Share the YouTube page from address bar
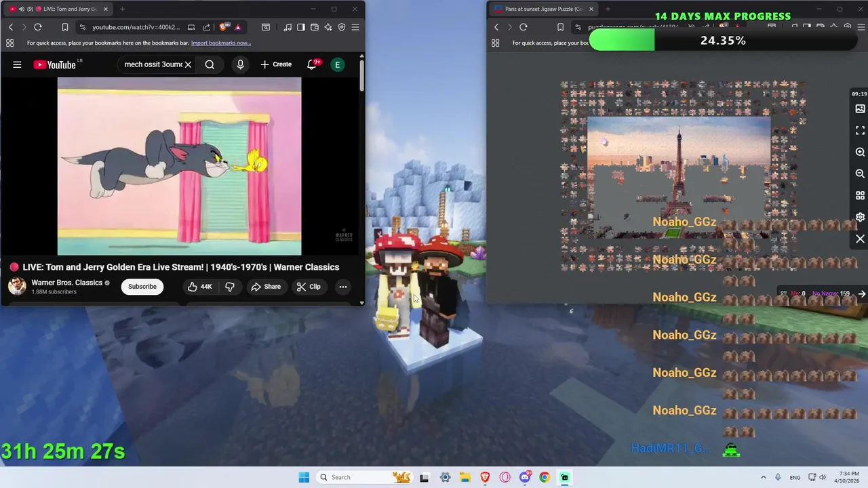Viewport: 868px width, 488px height. 206,27
